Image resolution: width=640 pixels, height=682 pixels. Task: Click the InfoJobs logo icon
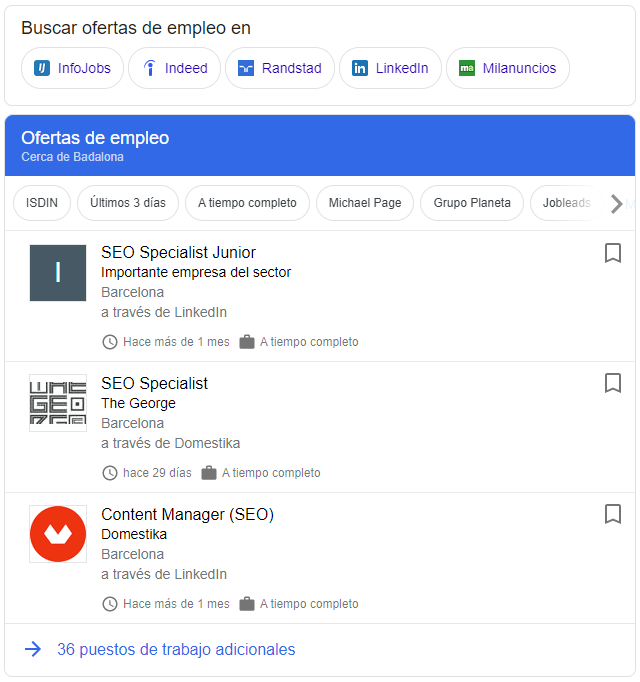[x=42, y=68]
